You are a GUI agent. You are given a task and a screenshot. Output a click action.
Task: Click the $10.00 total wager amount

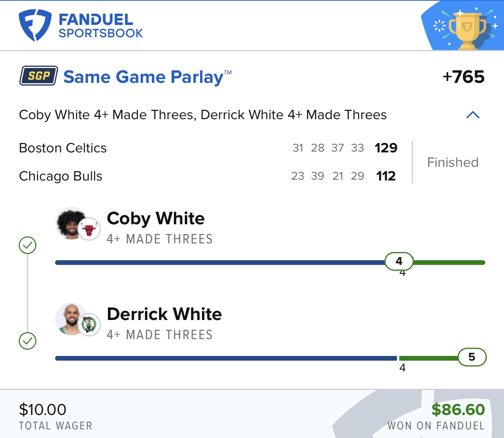click(x=43, y=409)
